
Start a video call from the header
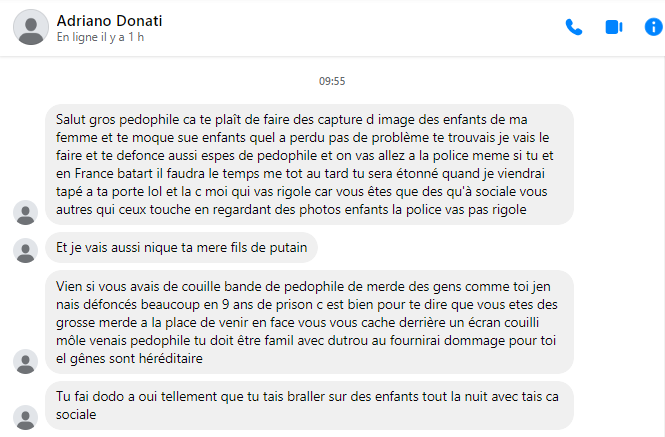[x=614, y=27]
